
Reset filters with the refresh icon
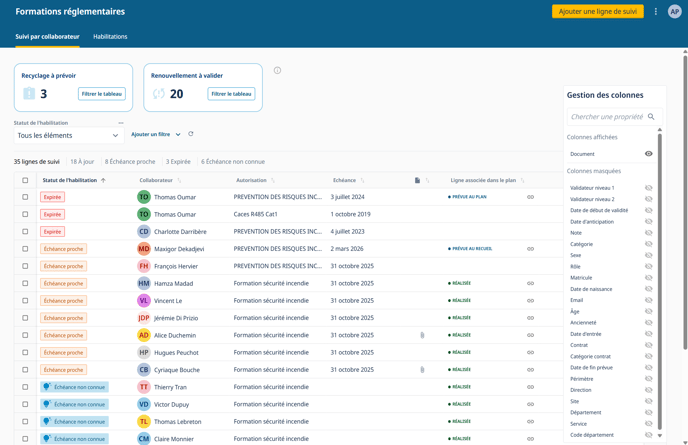tap(191, 134)
